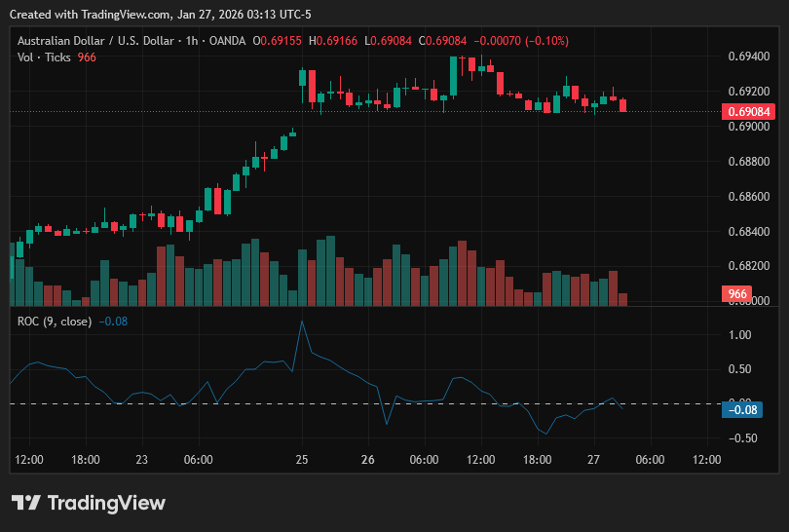Click the last red candlestick on the chart
The height and width of the screenshot is (532, 789).
(623, 105)
